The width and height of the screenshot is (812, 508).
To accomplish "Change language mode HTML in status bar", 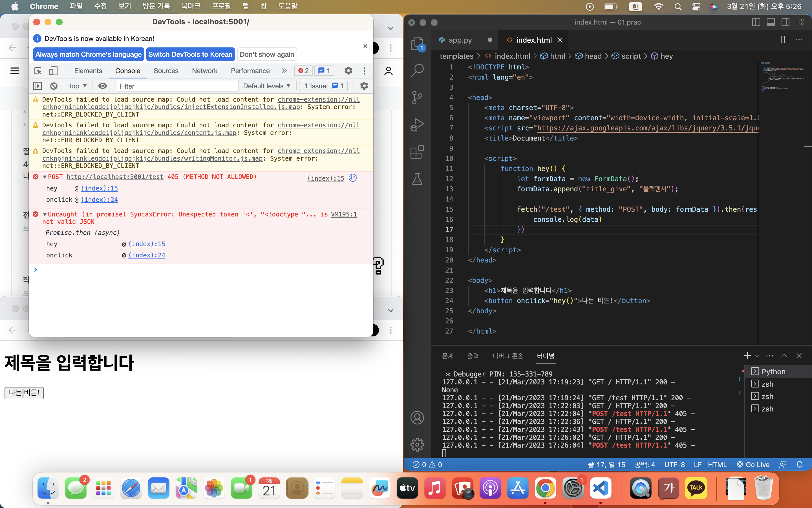I will click(717, 464).
